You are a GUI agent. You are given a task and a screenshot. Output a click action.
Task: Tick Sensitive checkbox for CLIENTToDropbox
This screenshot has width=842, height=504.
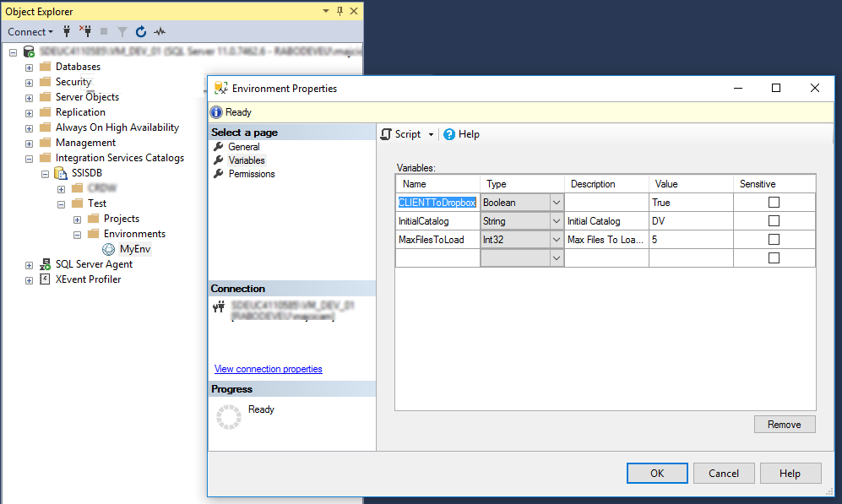click(x=774, y=203)
